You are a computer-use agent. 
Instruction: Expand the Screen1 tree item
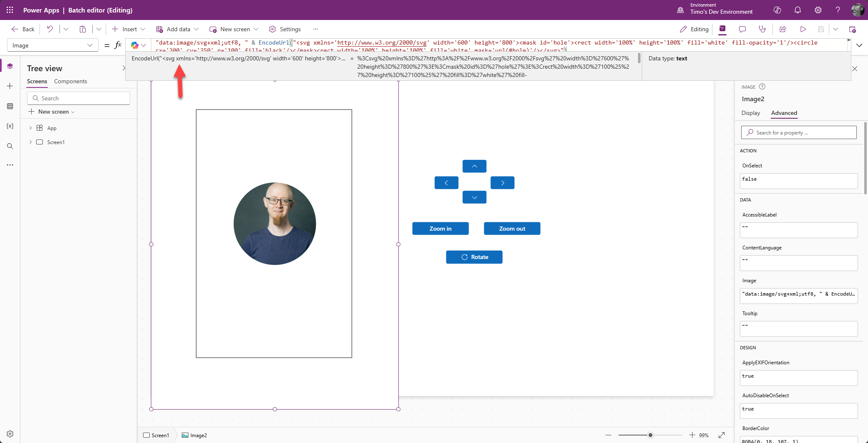(30, 142)
